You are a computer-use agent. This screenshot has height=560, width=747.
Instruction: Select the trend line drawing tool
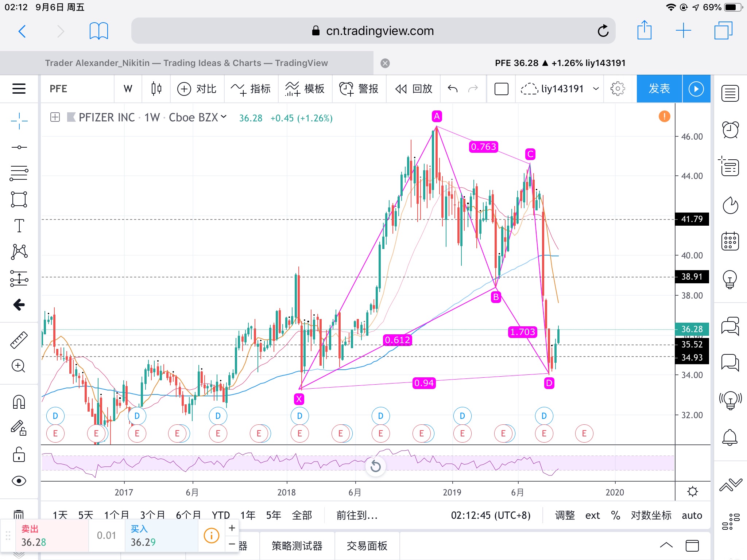tap(19, 147)
